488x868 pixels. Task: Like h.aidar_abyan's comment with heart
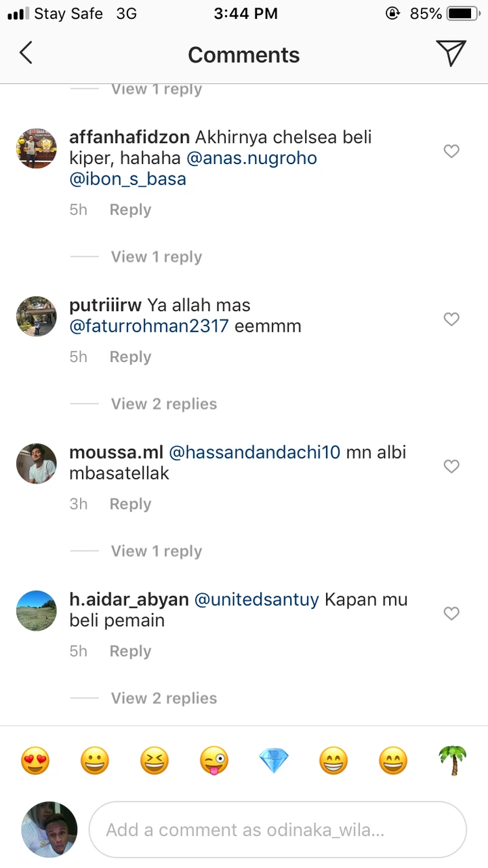451,613
